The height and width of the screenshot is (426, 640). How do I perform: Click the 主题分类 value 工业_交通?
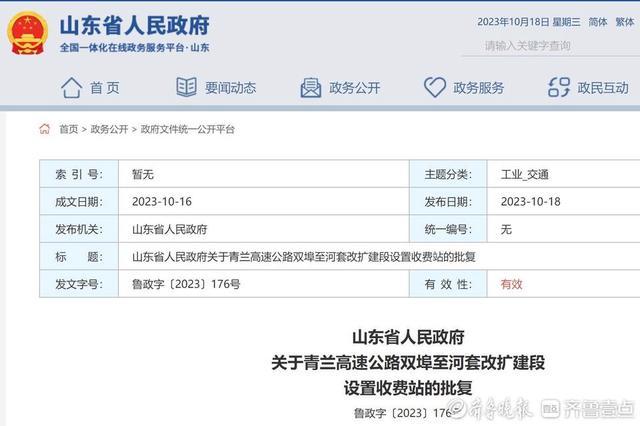[525, 175]
